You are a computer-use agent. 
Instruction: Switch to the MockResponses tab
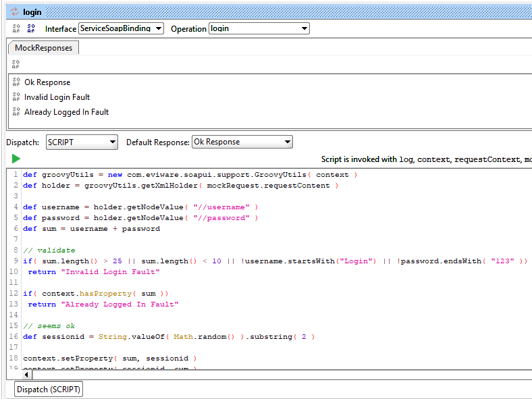pos(43,48)
